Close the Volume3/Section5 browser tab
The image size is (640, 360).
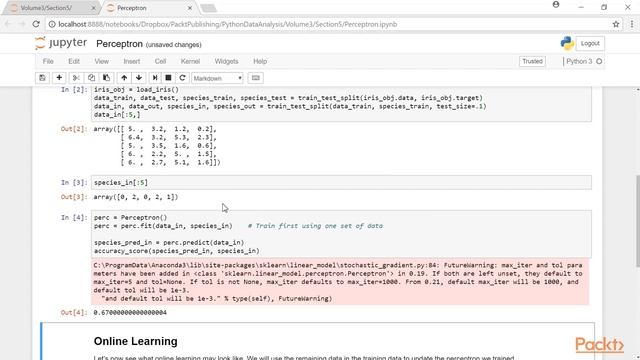point(93,8)
